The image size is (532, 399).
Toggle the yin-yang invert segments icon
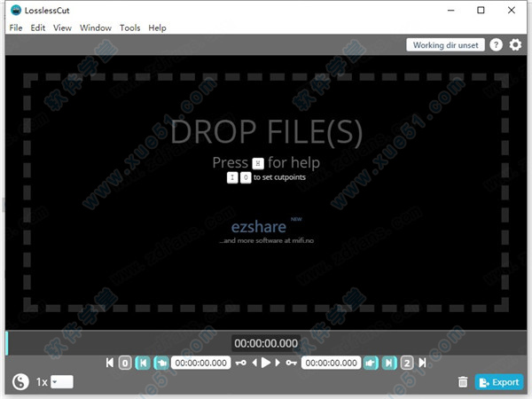pos(20,381)
